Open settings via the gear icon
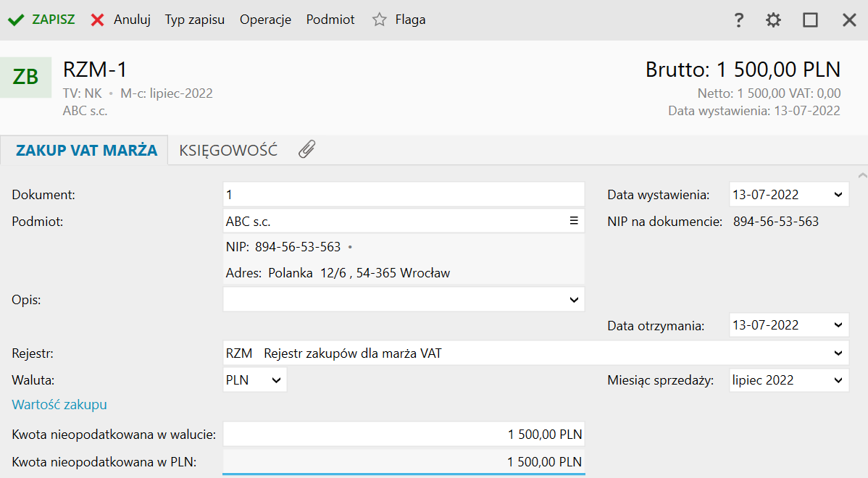This screenshot has height=478, width=868. pos(773,20)
